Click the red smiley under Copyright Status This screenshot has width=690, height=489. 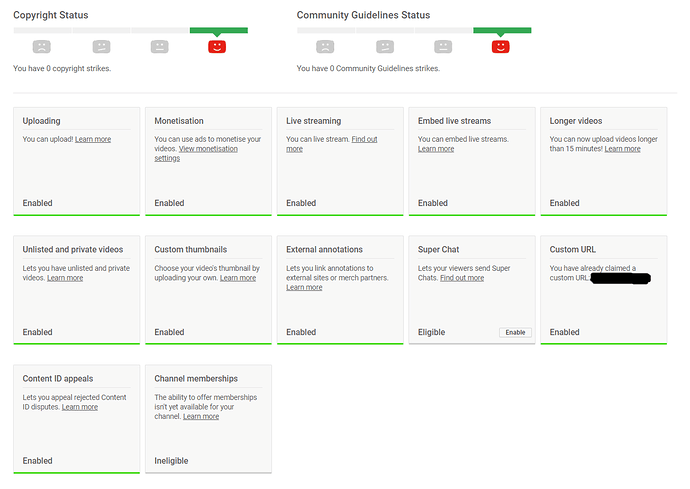tap(217, 47)
